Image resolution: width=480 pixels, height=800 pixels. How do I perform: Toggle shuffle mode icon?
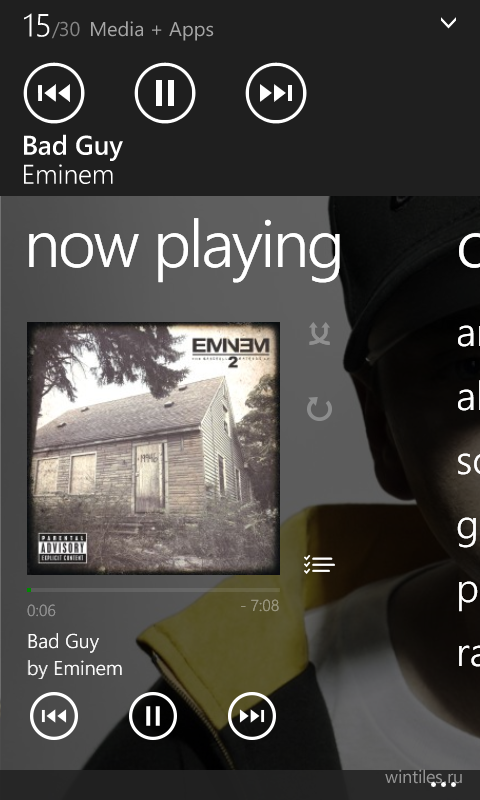320,334
